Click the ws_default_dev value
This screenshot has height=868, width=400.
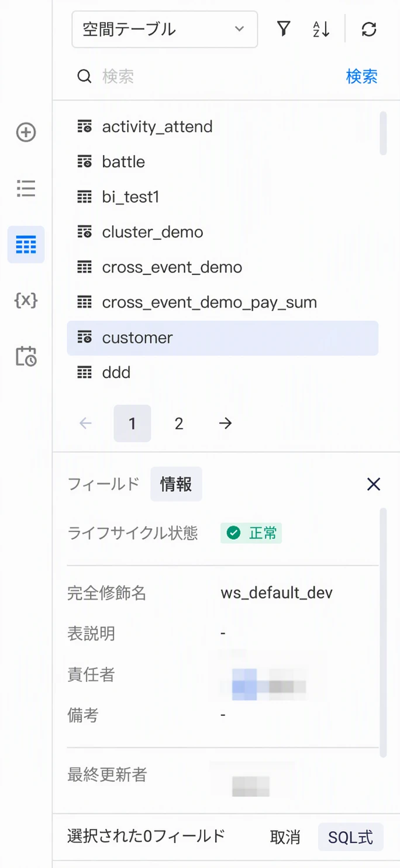(x=277, y=593)
